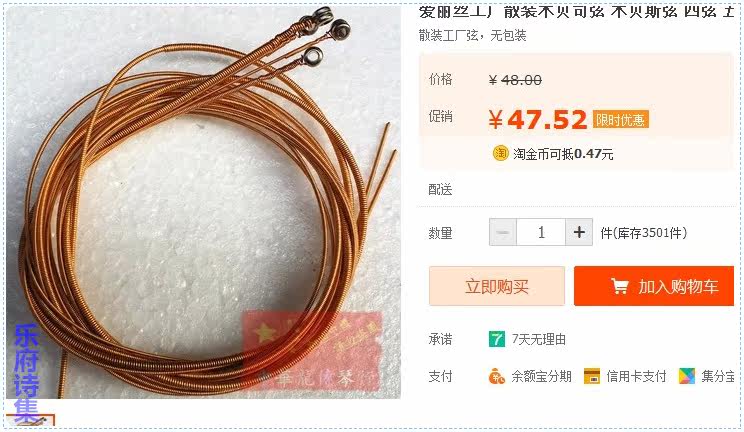Click the 集分宝 payment option
744x432 pixels.
717,376
